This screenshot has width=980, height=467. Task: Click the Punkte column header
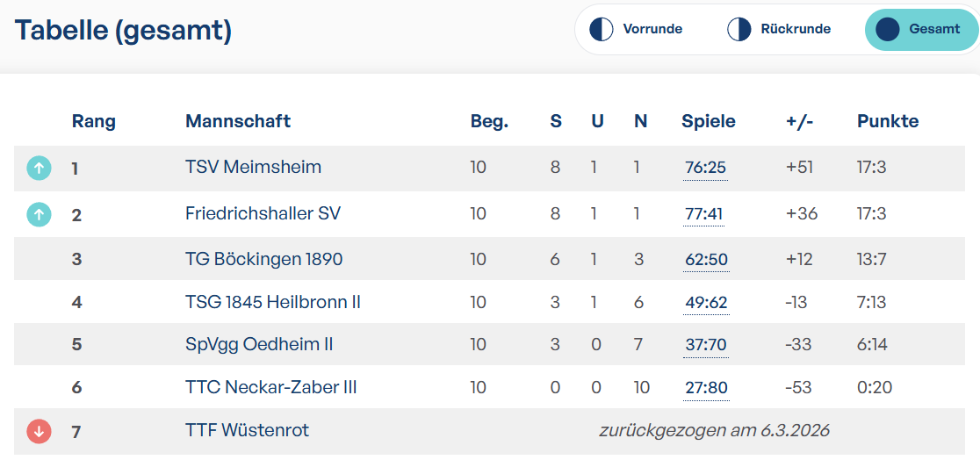click(x=888, y=121)
